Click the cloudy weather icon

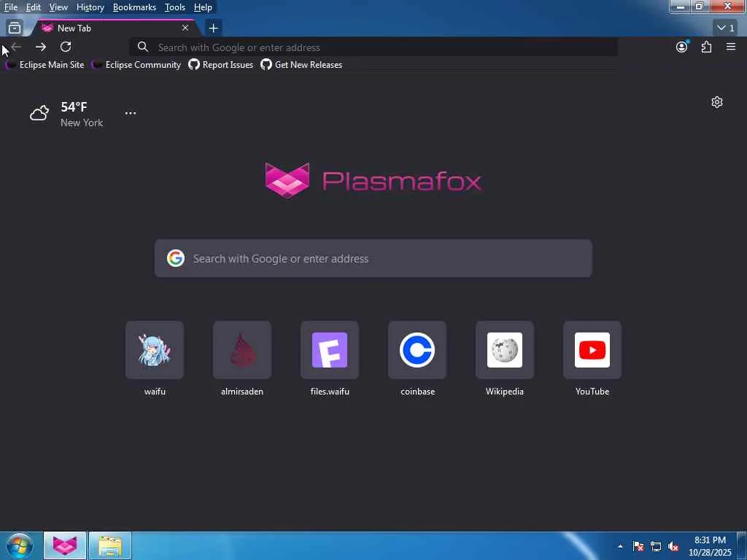39,113
